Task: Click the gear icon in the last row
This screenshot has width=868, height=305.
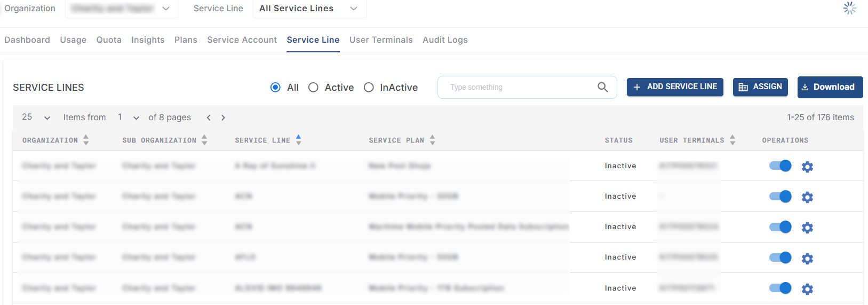Action: click(x=807, y=289)
